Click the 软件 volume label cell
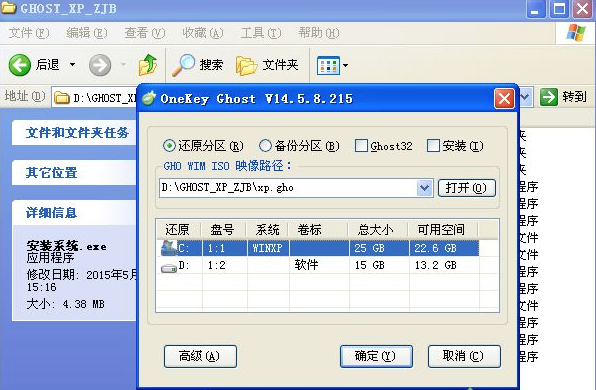 [x=319, y=265]
